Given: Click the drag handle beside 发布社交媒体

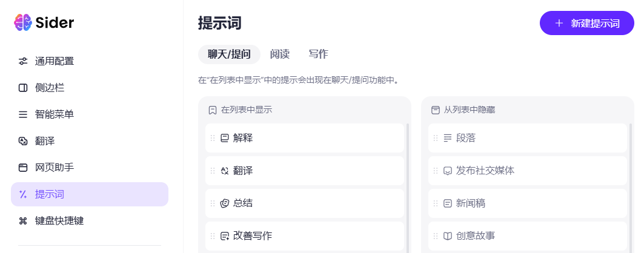Looking at the screenshot, I should coord(436,171).
